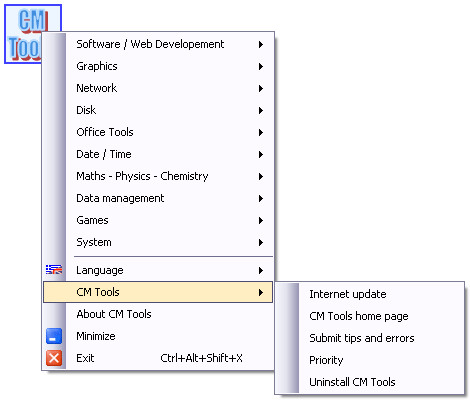Open CM Tools home page entry
470x401 pixels.
(370, 316)
